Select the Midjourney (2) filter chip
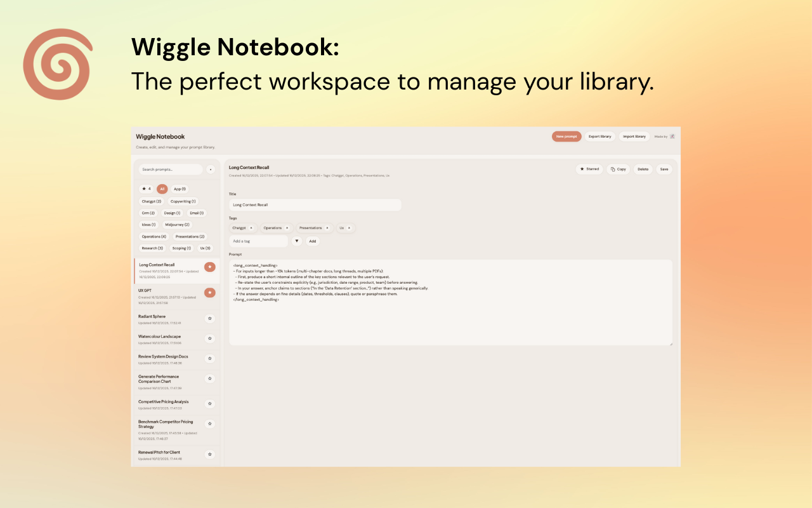This screenshot has width=812, height=508. click(176, 224)
